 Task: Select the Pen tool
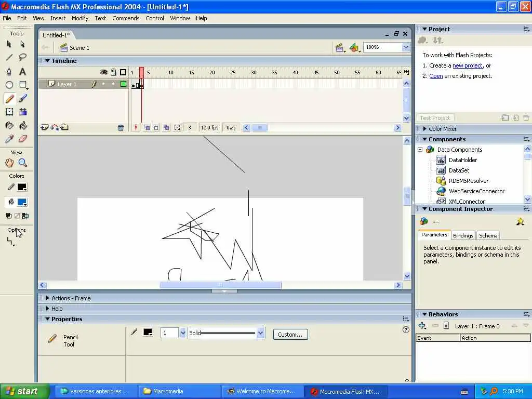coord(9,71)
